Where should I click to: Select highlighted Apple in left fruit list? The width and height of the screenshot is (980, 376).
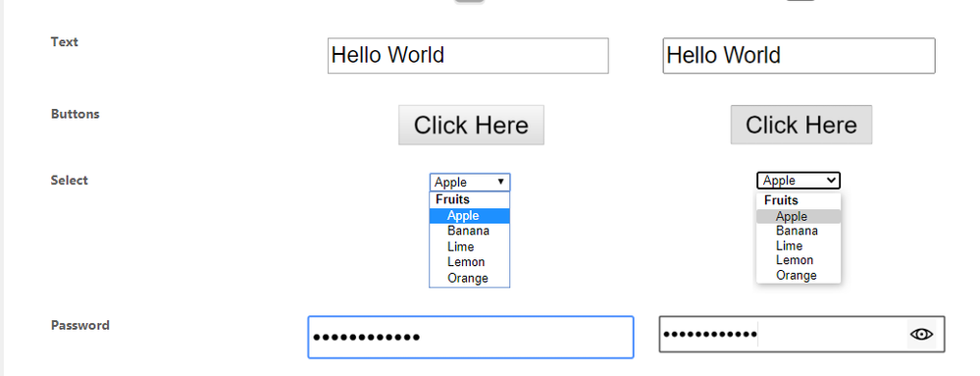(469, 216)
